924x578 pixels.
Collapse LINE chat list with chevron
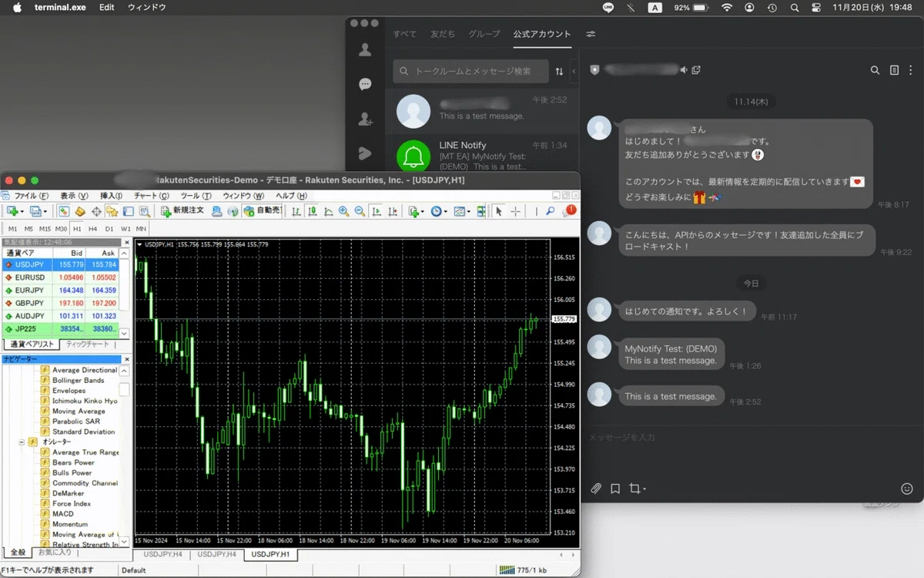[x=574, y=72]
